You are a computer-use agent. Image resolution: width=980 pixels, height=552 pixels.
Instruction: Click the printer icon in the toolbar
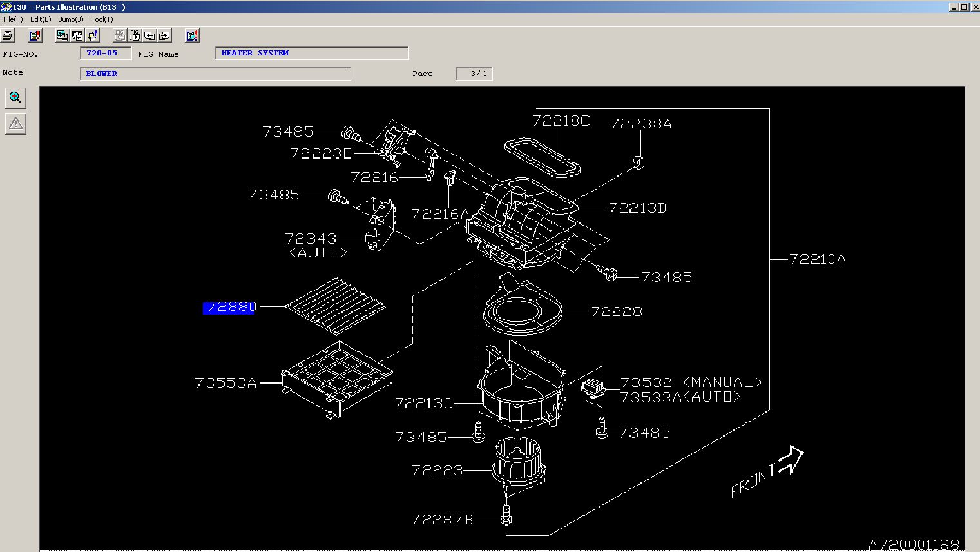tap(8, 35)
